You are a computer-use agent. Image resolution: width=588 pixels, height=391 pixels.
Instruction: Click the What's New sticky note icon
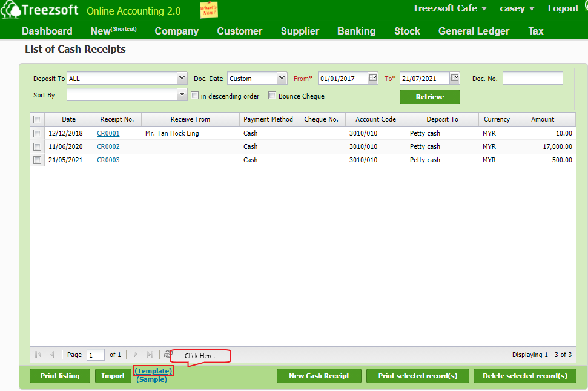(x=208, y=10)
